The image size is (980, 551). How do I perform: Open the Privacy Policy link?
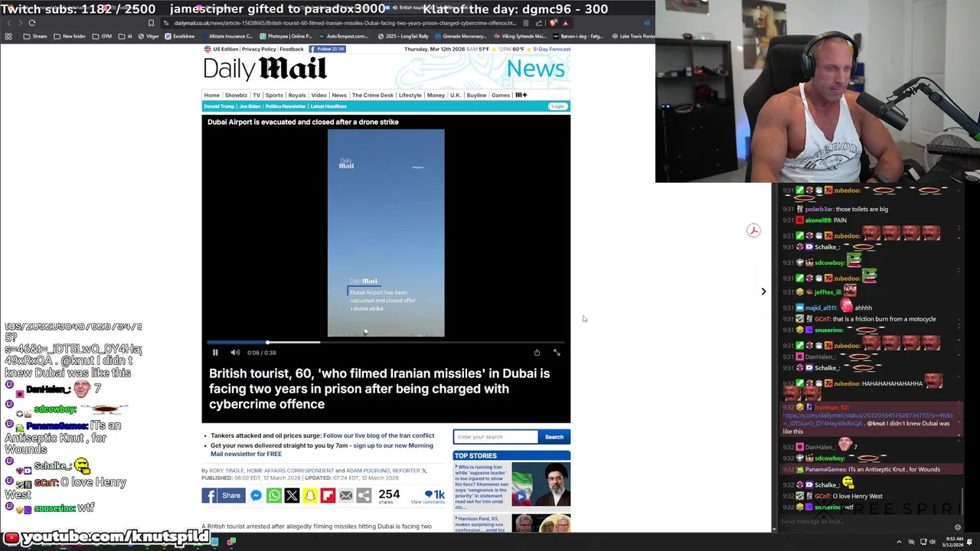(259, 49)
